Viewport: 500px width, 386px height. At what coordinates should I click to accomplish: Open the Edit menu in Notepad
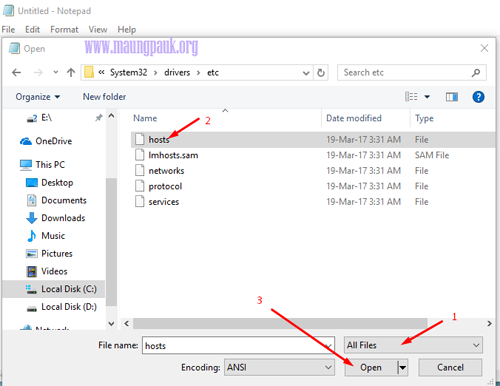[32, 30]
